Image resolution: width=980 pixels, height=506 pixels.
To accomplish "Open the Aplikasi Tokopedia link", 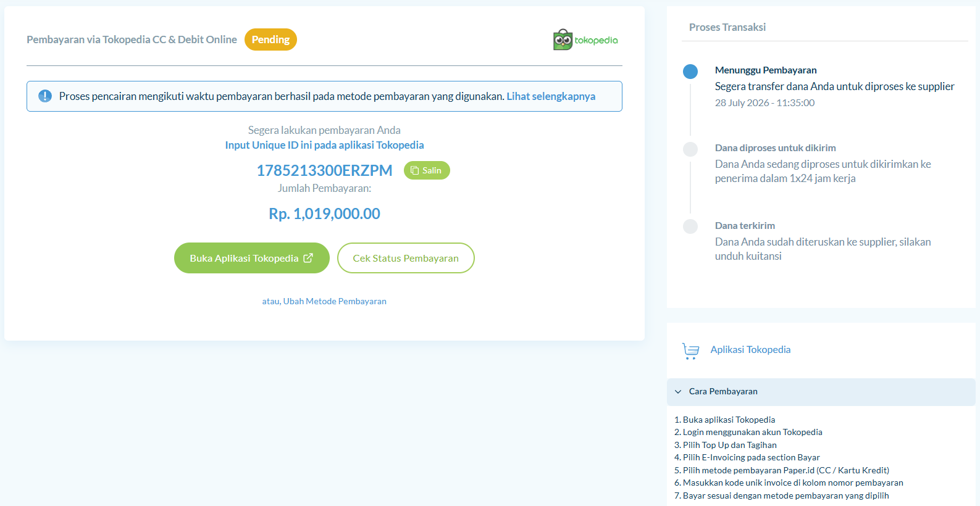I will tap(750, 349).
